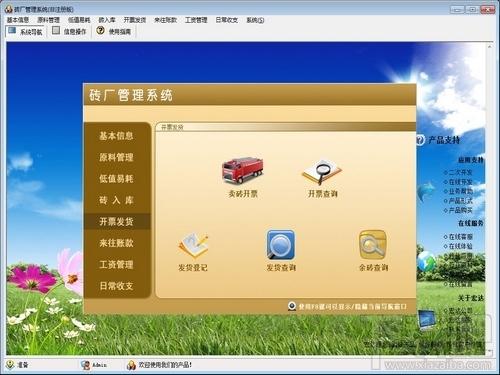Viewport: 500px width, 375px height.
Task: Click the 系统导航 toolbar monitor icon
Action: click(x=12, y=31)
